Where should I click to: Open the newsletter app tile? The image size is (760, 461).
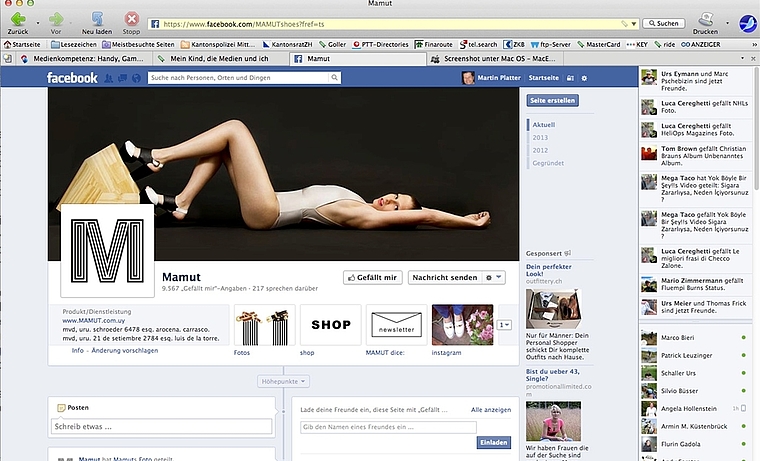point(396,325)
